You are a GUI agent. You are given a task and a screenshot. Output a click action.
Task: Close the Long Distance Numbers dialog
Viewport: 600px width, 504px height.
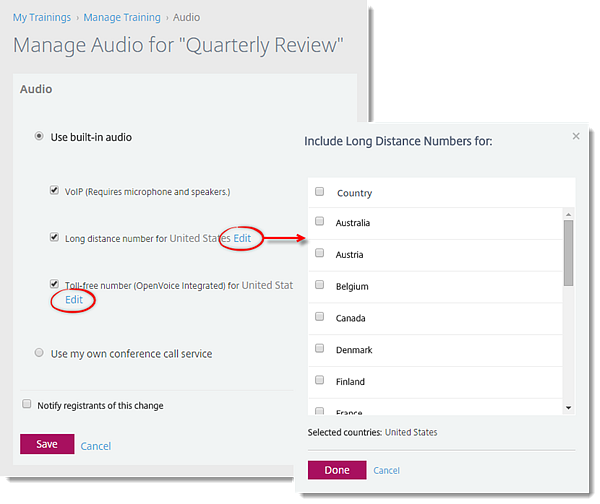[575, 136]
